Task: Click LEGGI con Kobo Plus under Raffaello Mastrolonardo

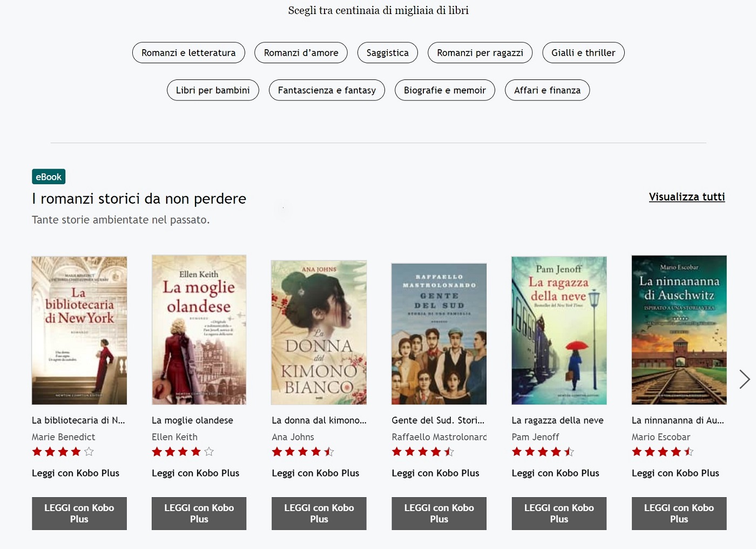Action: 439,513
